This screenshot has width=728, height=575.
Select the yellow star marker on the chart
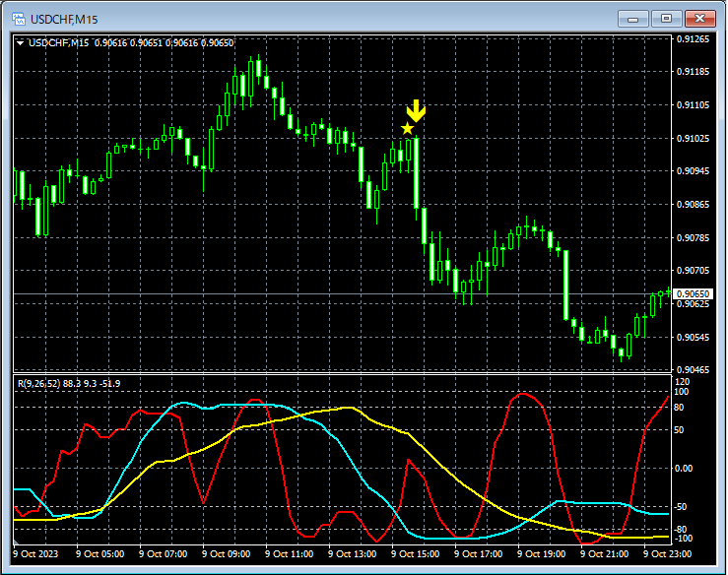[x=407, y=129]
